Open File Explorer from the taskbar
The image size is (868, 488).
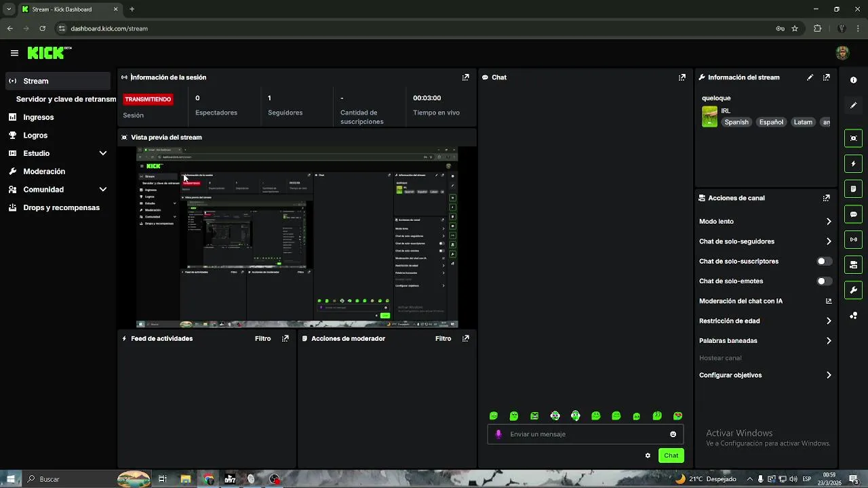(185, 479)
